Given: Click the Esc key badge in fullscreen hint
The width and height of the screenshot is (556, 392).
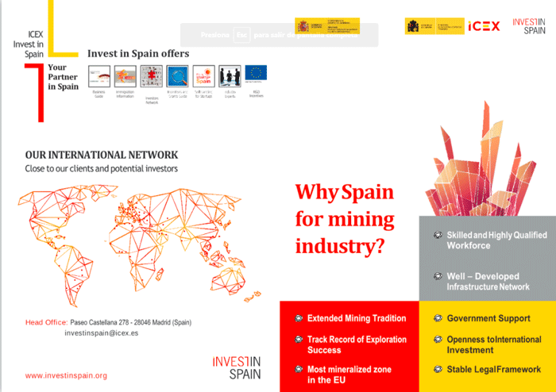Looking at the screenshot, I should 241,35.
